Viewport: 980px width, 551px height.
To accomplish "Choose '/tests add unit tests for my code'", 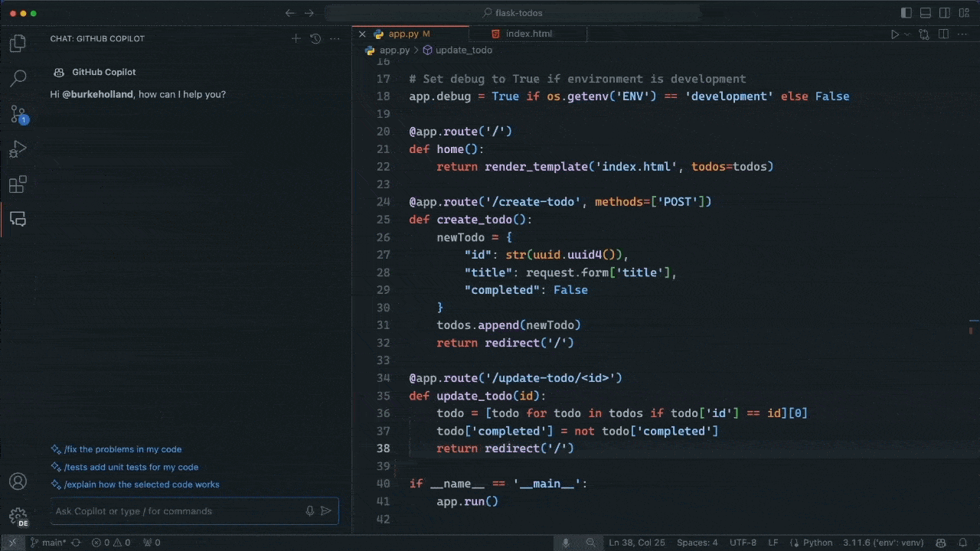I will 125,467.
